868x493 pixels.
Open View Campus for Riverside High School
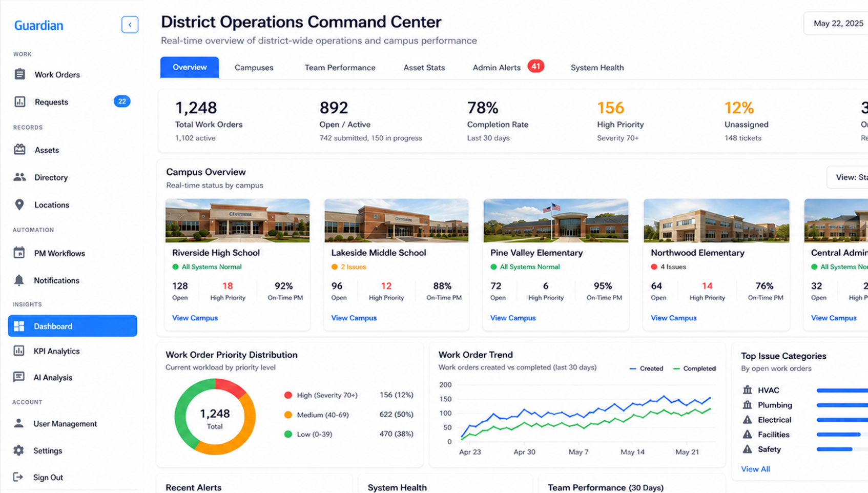click(x=195, y=318)
